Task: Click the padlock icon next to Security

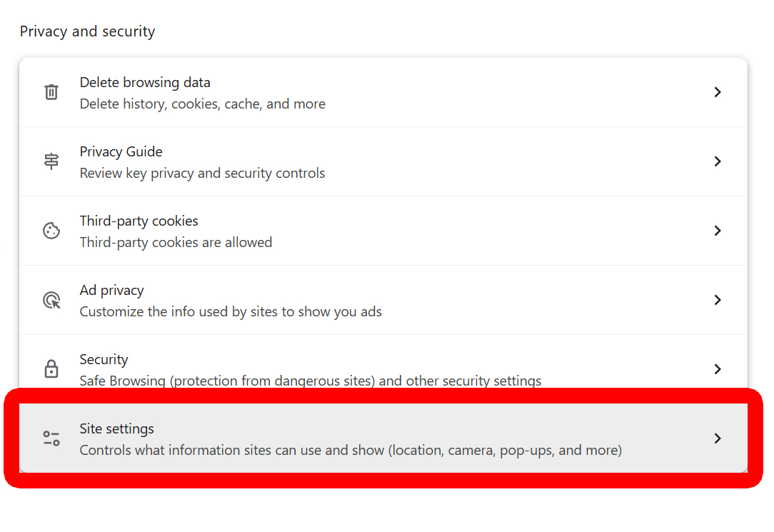Action: (x=51, y=369)
